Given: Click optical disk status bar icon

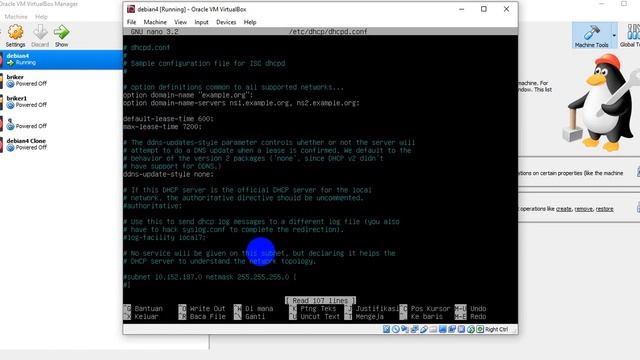Looking at the screenshot, I should pyautogui.click(x=396, y=329).
